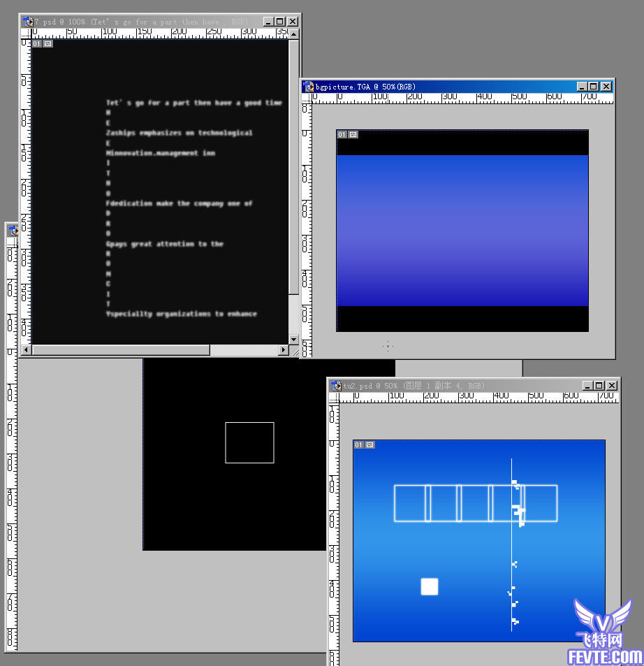The height and width of the screenshot is (666, 644).
Task: Click the size grip corner of 7.psd window
Action: tap(294, 350)
